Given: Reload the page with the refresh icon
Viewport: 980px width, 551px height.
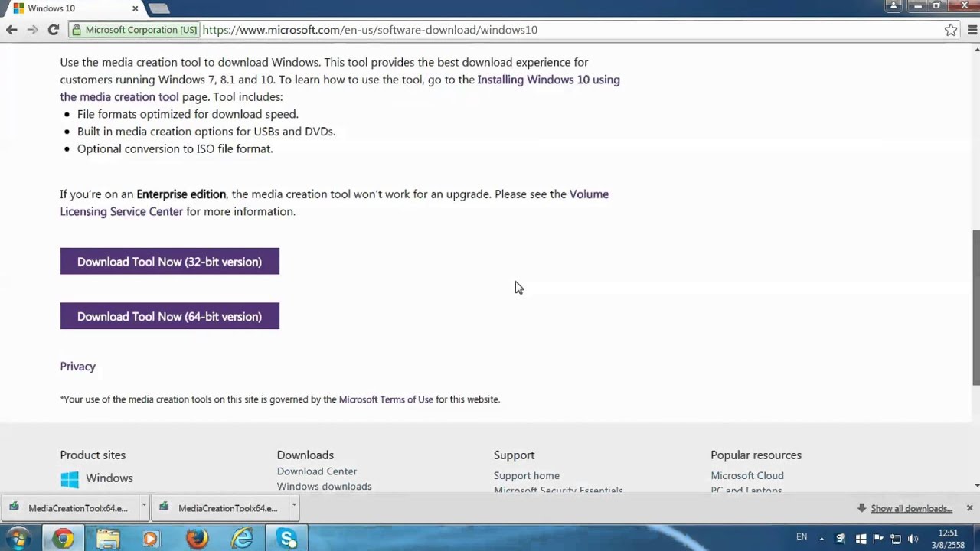Looking at the screenshot, I should [53, 30].
